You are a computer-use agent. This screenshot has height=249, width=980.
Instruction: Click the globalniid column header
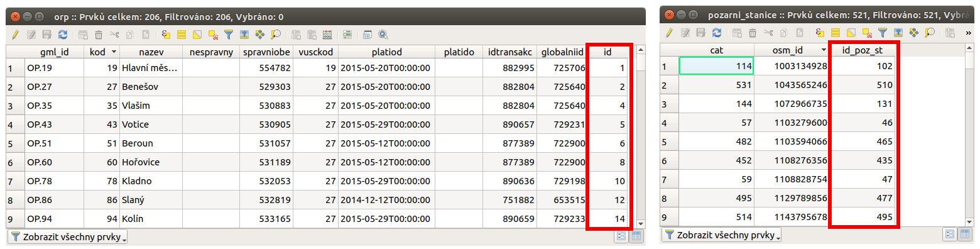point(563,52)
